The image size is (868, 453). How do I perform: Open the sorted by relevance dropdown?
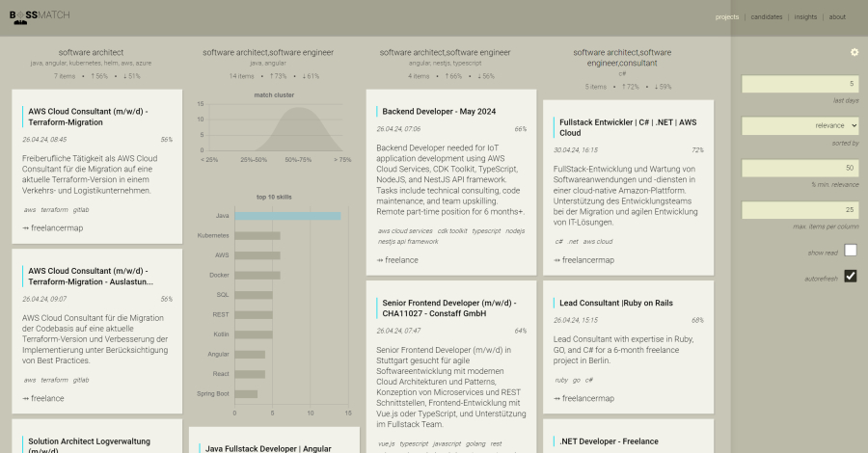[800, 125]
